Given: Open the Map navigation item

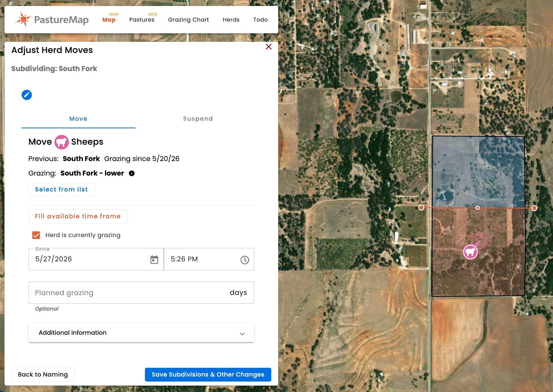Looking at the screenshot, I should (109, 20).
